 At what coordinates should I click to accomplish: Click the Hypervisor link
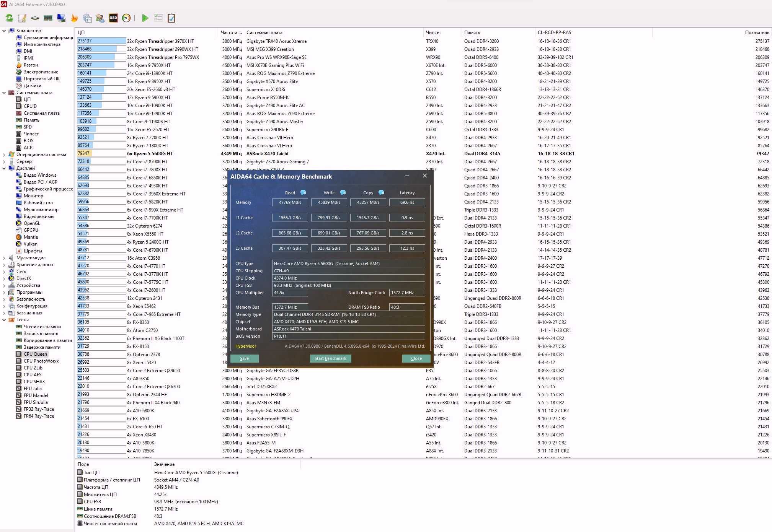tap(246, 346)
